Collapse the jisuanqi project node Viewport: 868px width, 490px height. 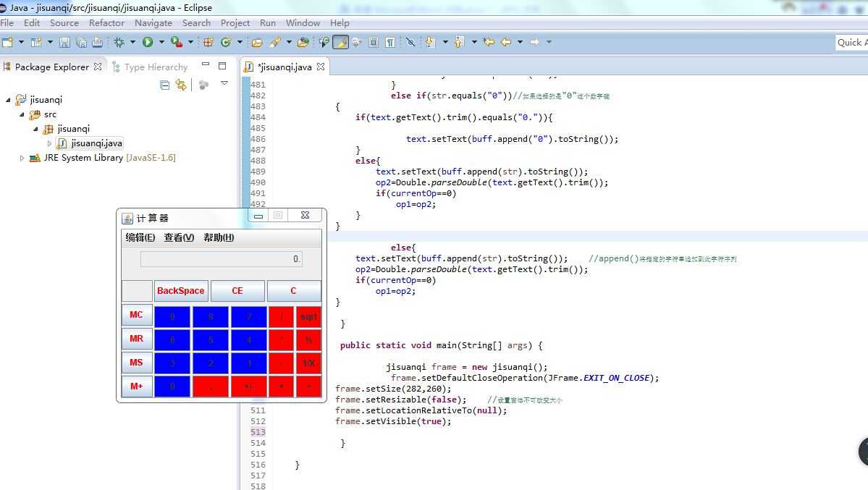[8, 100]
